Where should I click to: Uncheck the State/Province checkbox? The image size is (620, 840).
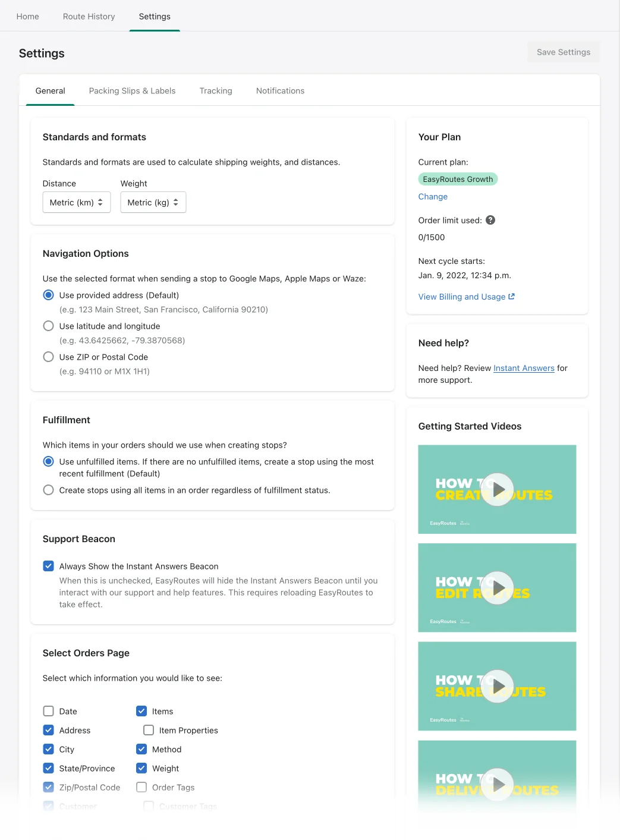pos(49,768)
